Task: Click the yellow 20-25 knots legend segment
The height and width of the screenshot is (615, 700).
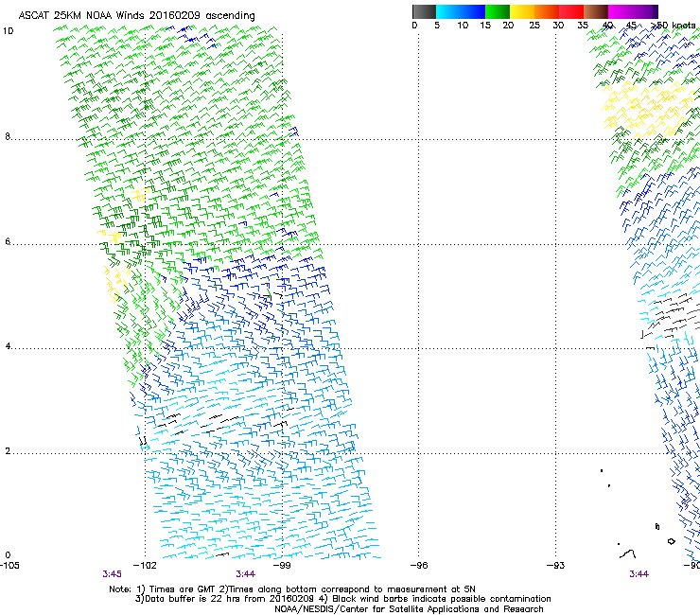Action: click(x=522, y=11)
